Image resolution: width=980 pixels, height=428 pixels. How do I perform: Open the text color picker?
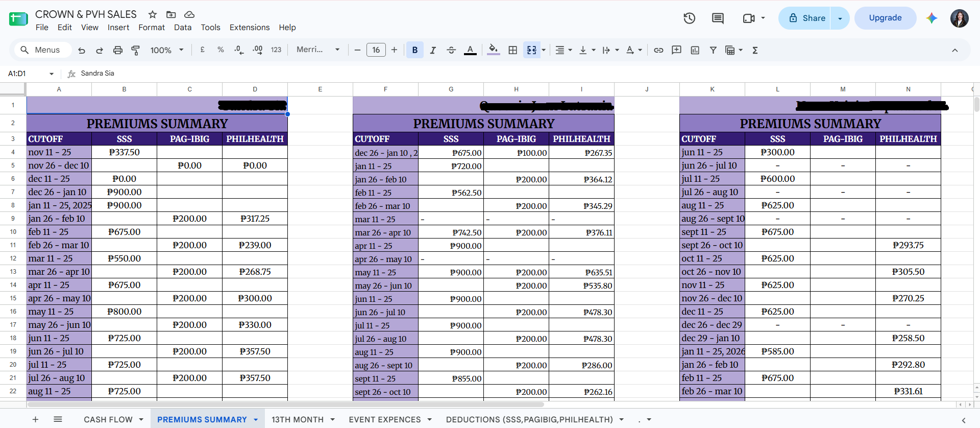tap(470, 50)
